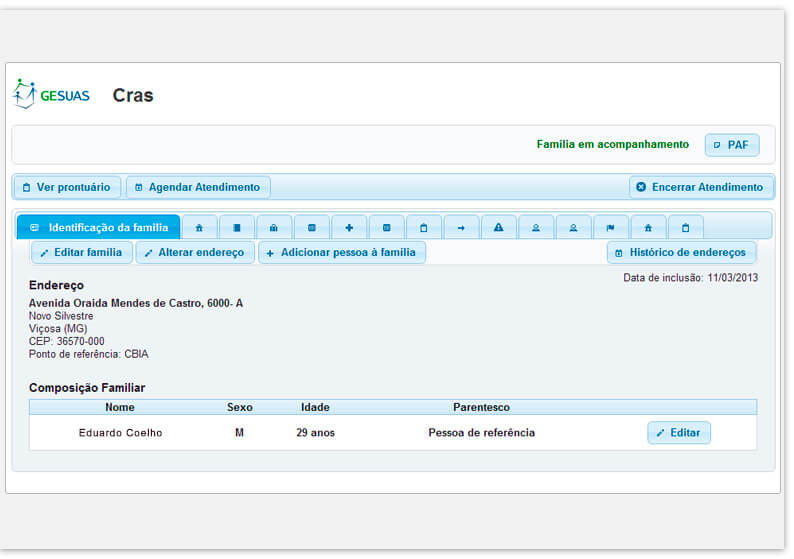
Task: Click the Parentesco column header
Action: 482,407
